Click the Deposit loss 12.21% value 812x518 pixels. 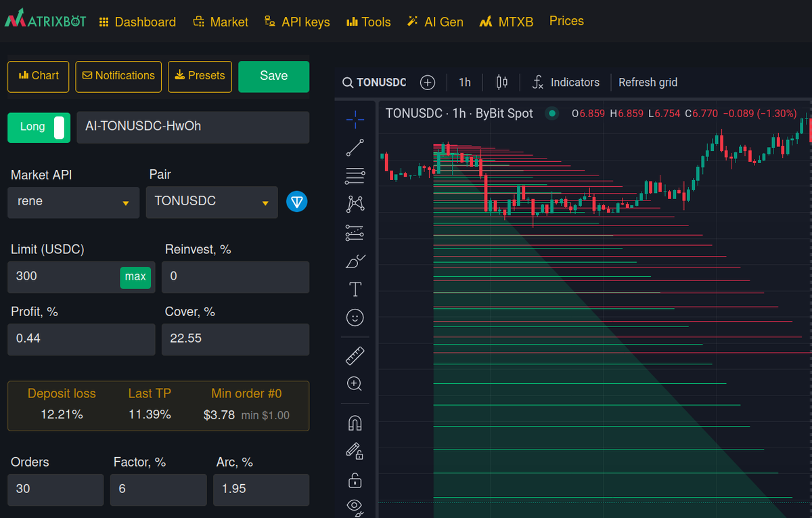click(62, 414)
